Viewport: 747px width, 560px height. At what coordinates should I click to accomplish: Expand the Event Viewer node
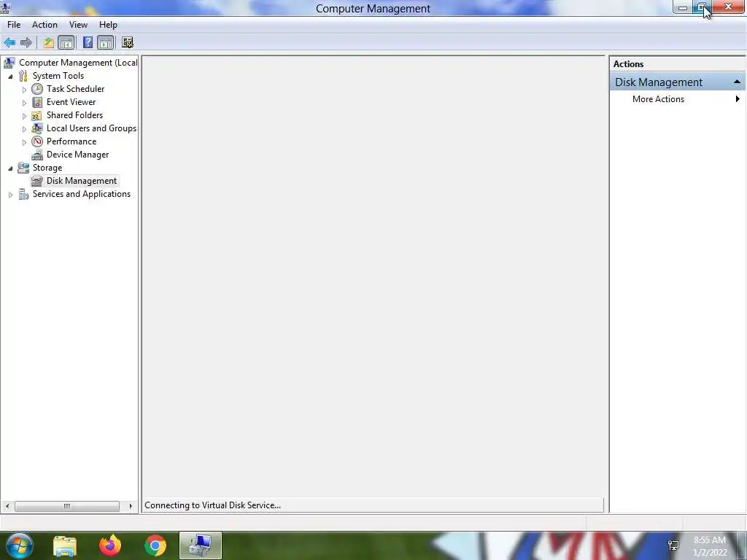pyautogui.click(x=24, y=102)
